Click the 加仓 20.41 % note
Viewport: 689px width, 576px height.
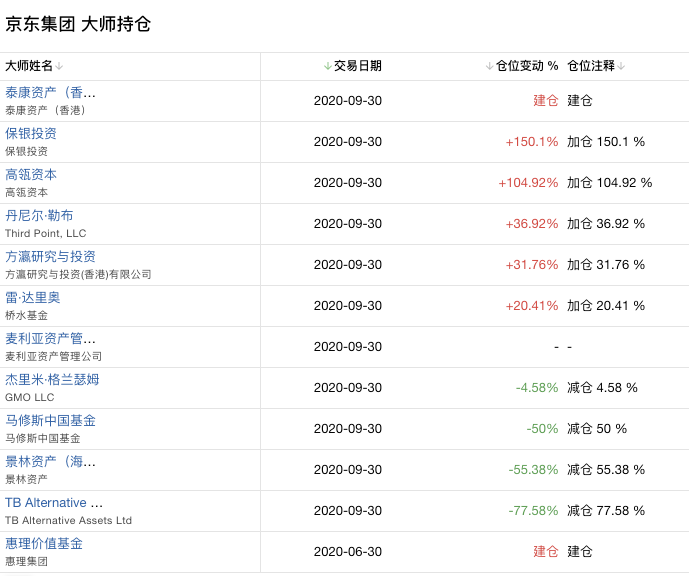tap(606, 305)
